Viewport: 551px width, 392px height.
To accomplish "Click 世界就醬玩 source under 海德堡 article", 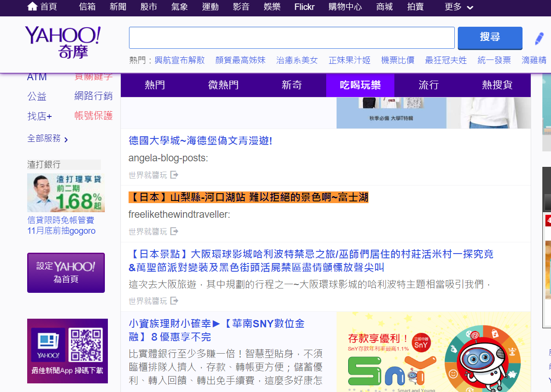I will pyautogui.click(x=148, y=175).
